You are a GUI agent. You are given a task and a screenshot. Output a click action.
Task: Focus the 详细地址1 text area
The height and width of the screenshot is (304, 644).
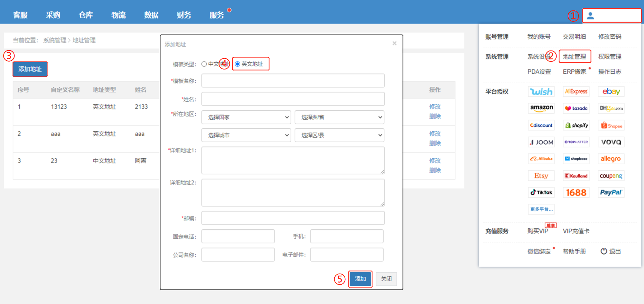tap(293, 160)
